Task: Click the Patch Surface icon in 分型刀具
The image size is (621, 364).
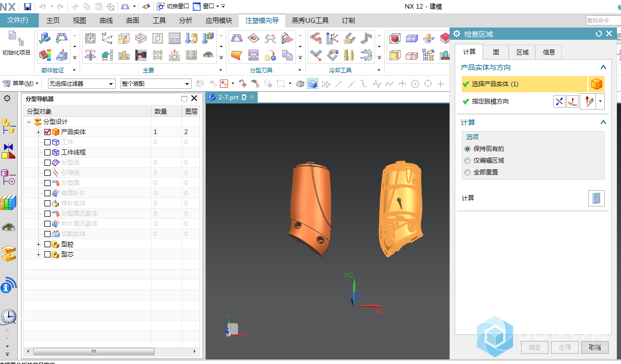Action: [x=254, y=38]
